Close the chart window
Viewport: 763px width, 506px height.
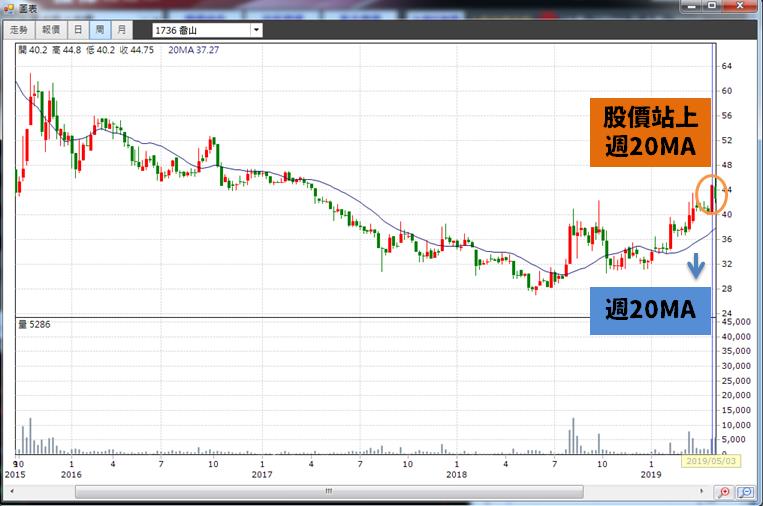[740, 6]
